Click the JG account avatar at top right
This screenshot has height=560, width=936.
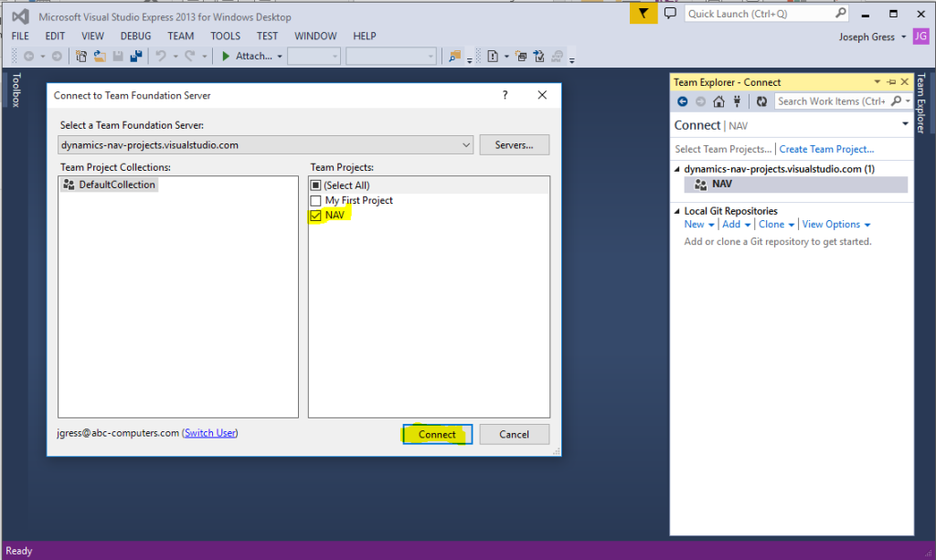[921, 36]
